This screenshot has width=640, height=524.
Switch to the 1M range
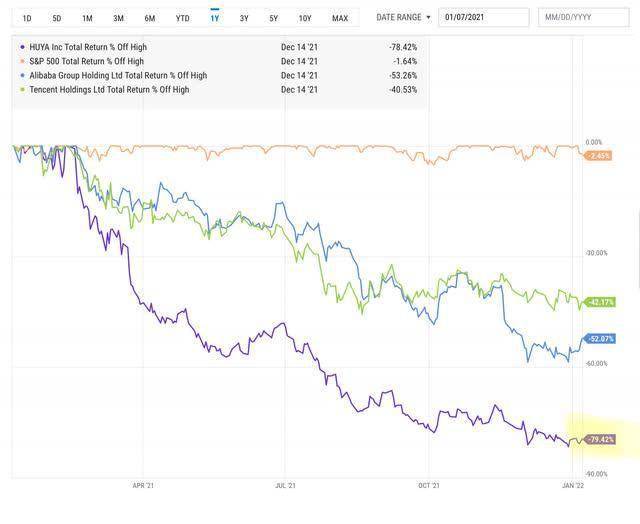pos(87,18)
